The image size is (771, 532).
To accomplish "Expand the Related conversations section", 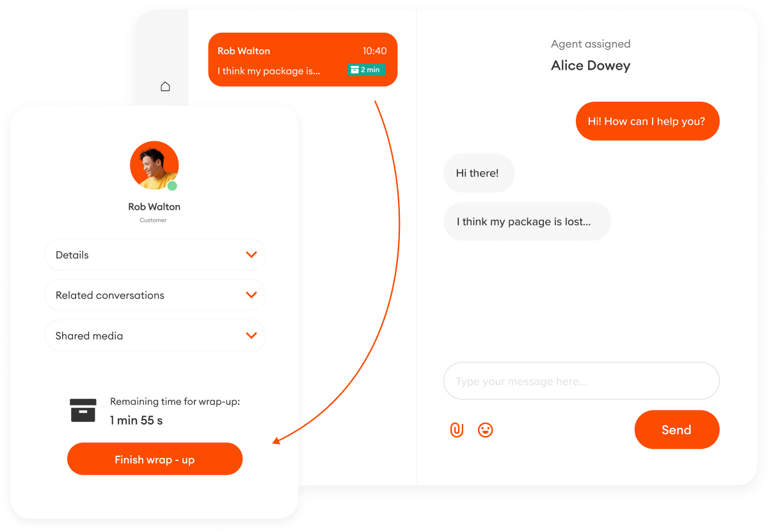I will pos(155,295).
